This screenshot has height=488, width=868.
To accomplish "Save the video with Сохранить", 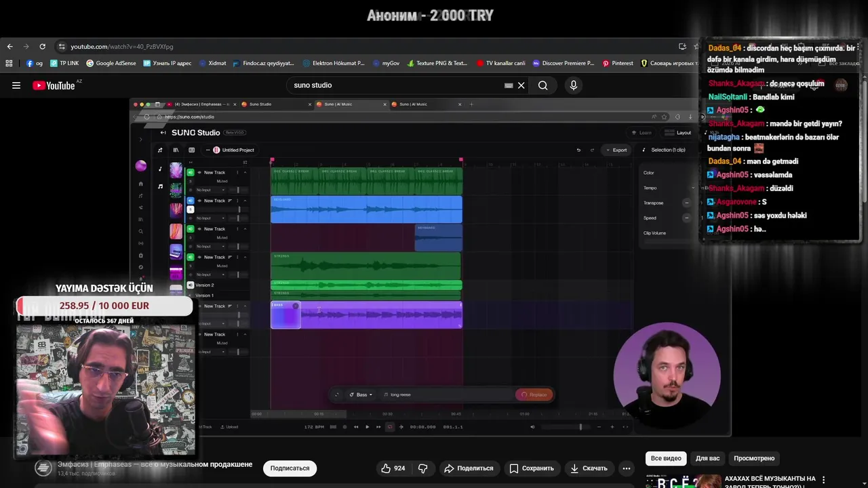I will click(x=532, y=468).
